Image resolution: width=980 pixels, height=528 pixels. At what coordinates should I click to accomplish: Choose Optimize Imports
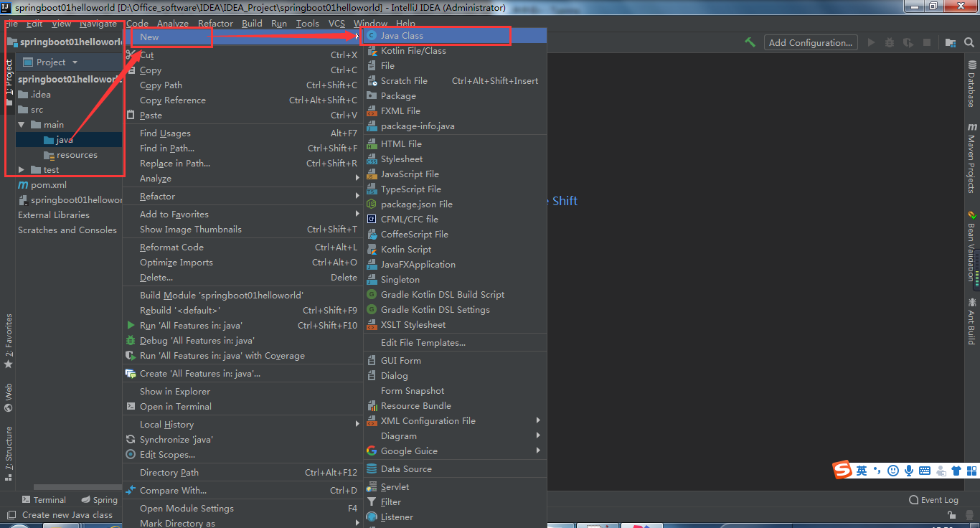point(242,263)
